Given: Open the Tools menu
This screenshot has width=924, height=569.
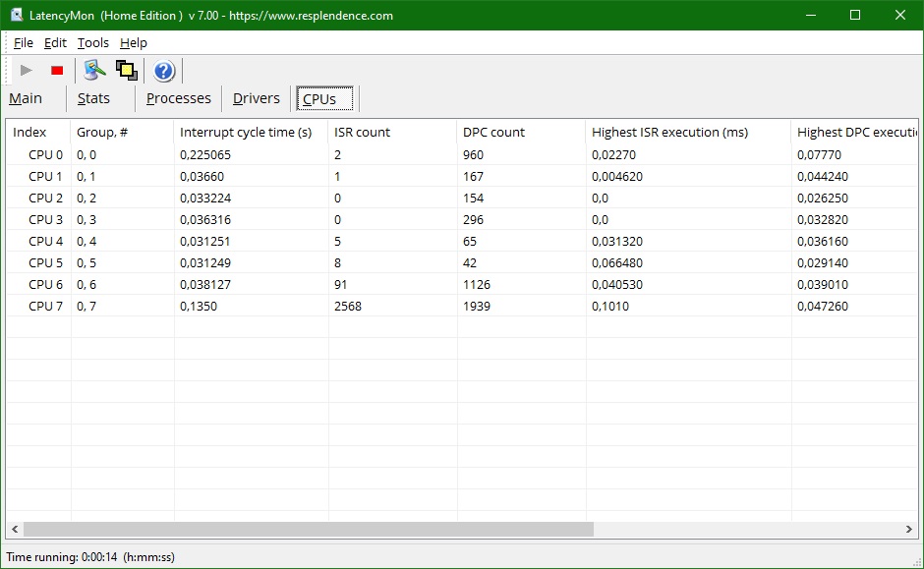Looking at the screenshot, I should tap(93, 43).
